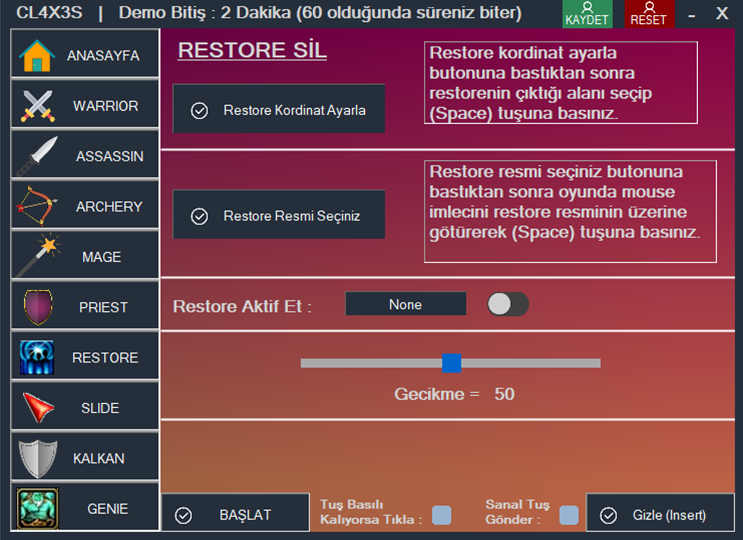
Task: Select the silver shield Kalkan icon
Action: click(x=37, y=458)
